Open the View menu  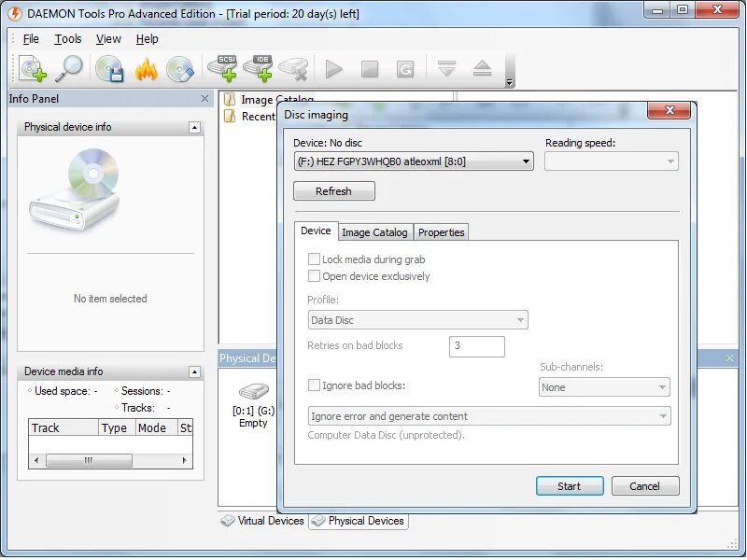pos(108,39)
